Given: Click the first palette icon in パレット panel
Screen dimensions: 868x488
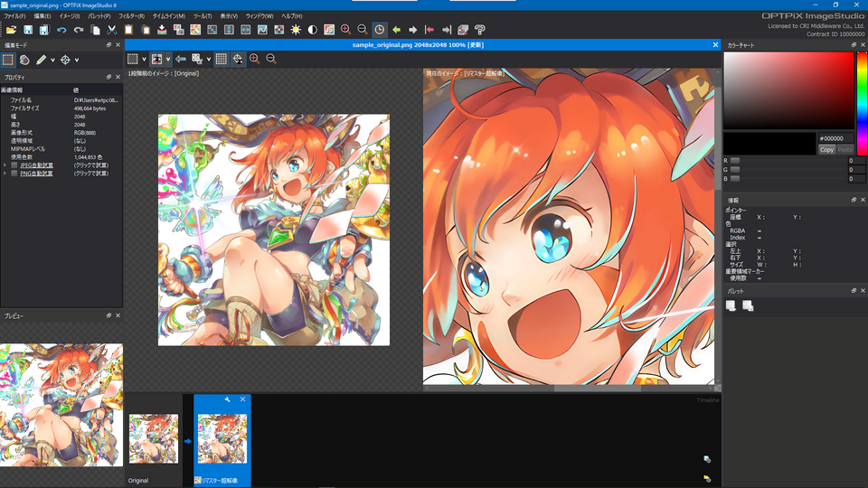Looking at the screenshot, I should tap(731, 306).
